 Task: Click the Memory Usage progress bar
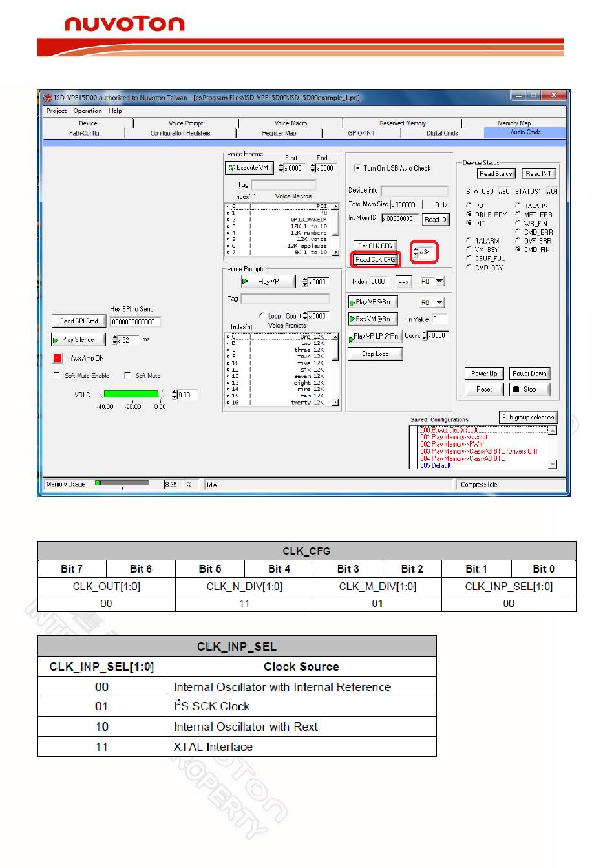point(122,483)
